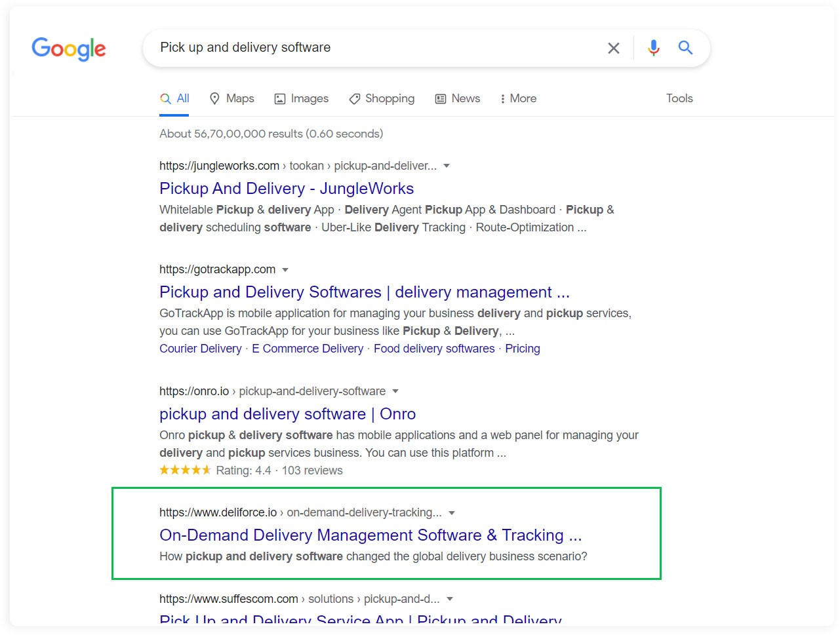Click the Google logo
The height and width of the screenshot is (635, 840).
[x=69, y=48]
